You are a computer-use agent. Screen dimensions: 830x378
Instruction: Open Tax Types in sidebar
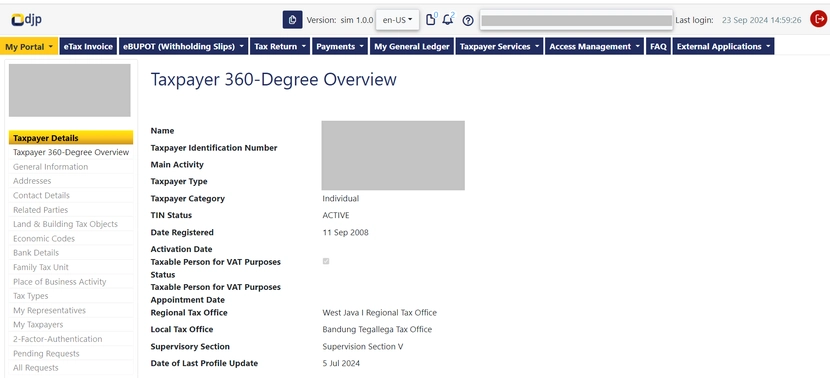pyautogui.click(x=71, y=296)
